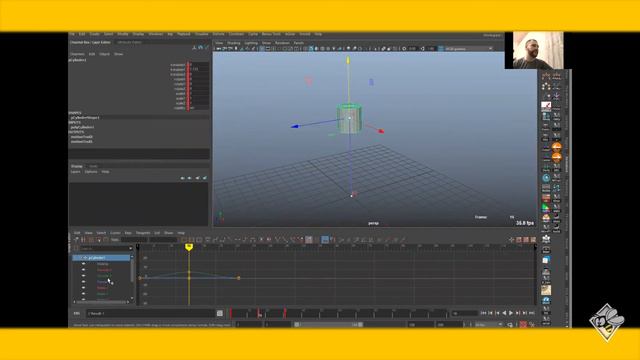Screen dimensions: 640x360
Task: Open the Script Editor icon beside command line
Action: pyautogui.click(x=220, y=313)
